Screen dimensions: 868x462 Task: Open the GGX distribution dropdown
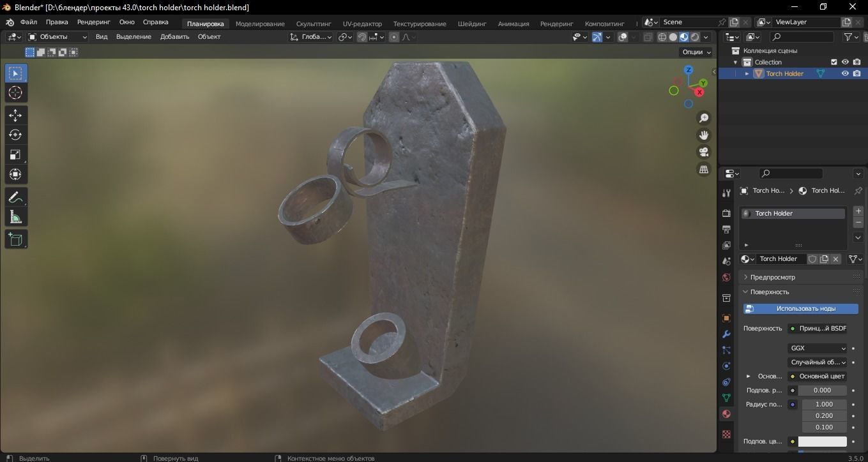pos(818,348)
